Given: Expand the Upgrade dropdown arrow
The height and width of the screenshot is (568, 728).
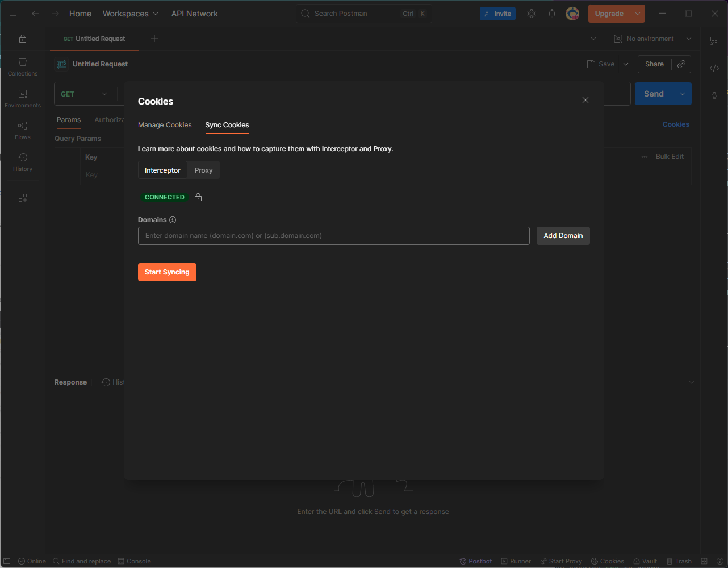Looking at the screenshot, I should pos(638,14).
